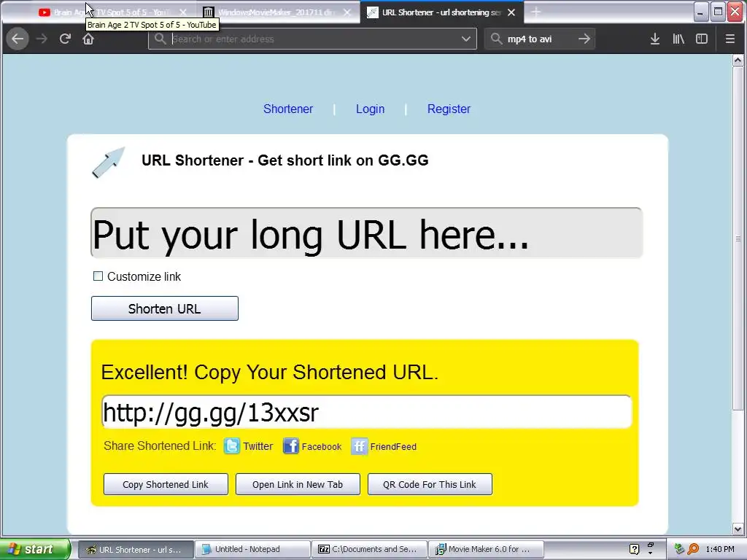This screenshot has width=747, height=560.
Task: Open the hamburger application menu
Action: [x=729, y=39]
